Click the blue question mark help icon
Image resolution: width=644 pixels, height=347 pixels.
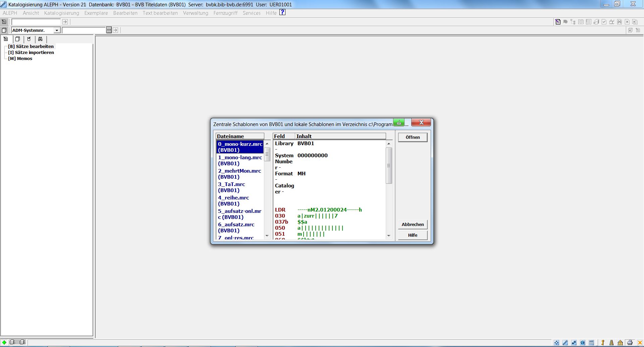282,12
